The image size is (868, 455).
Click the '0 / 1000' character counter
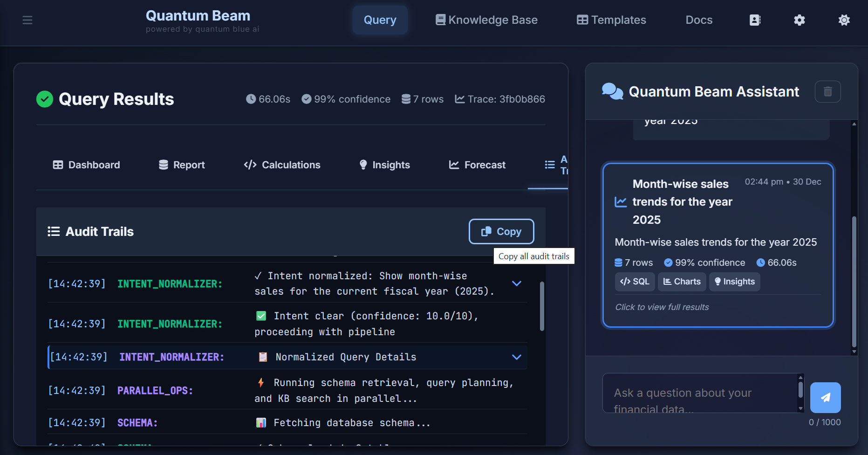tap(825, 422)
